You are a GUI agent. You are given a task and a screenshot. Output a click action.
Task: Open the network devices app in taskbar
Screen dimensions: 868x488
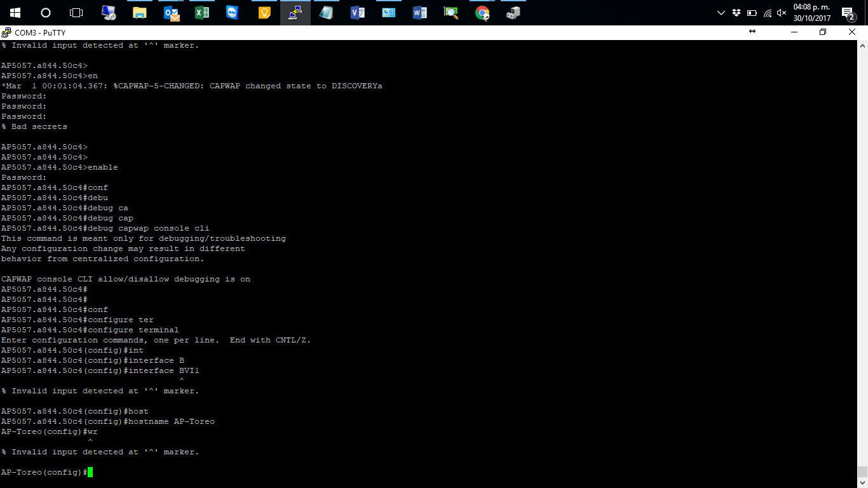click(513, 13)
